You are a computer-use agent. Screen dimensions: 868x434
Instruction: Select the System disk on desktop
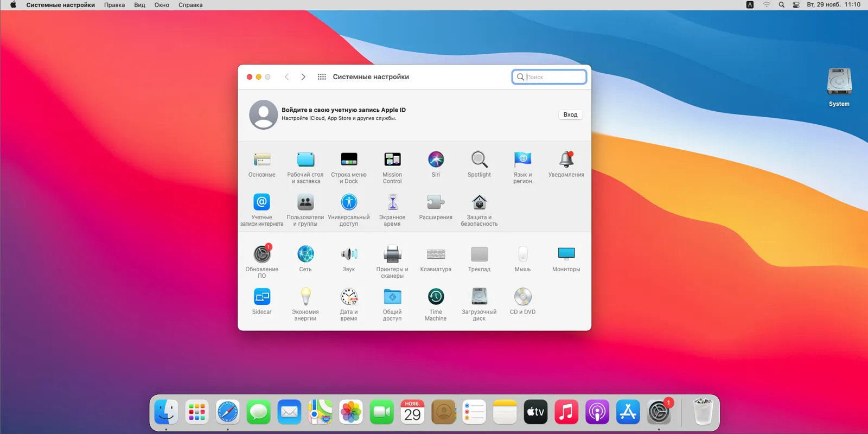tap(839, 87)
